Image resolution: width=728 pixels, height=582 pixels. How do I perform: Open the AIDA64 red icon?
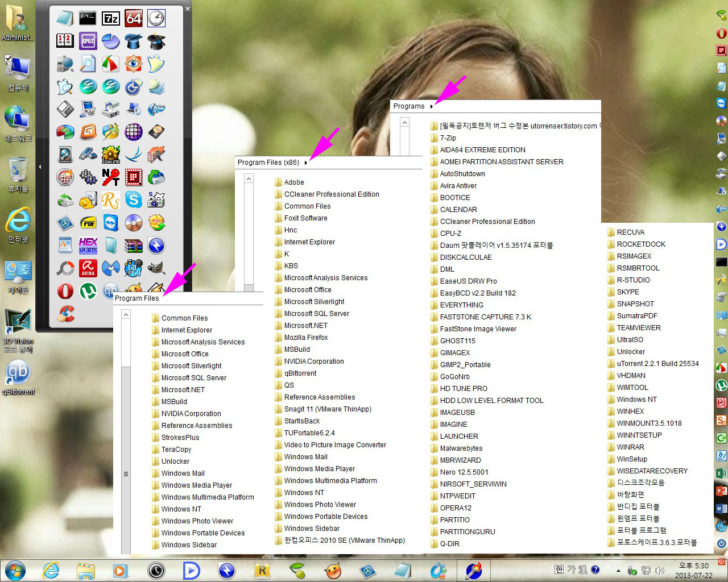tap(134, 18)
